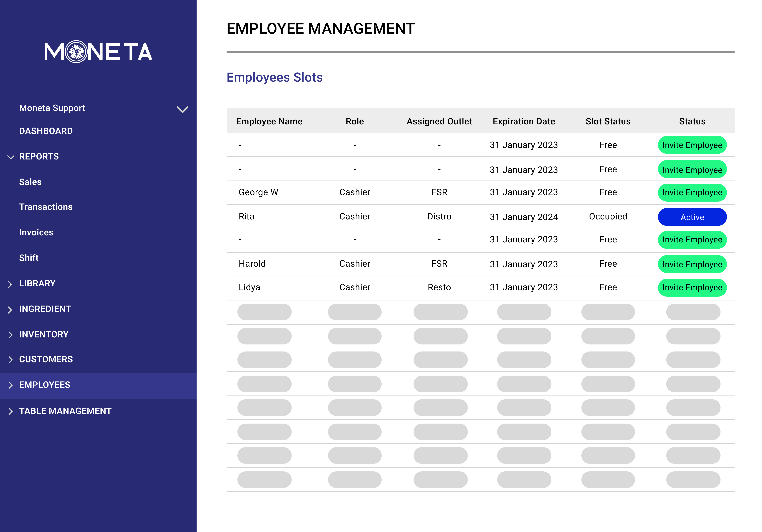Go to Sales reports
This screenshot has height=532, width=762.
[x=30, y=182]
